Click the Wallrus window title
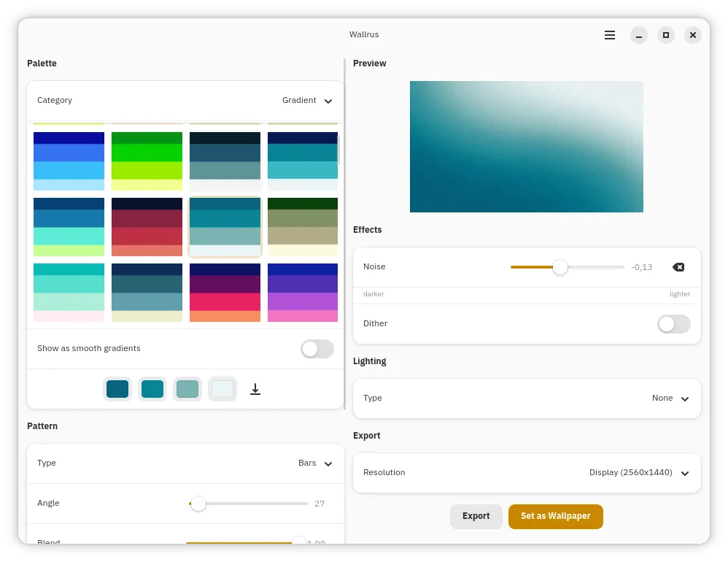The height and width of the screenshot is (562, 728). tap(364, 34)
